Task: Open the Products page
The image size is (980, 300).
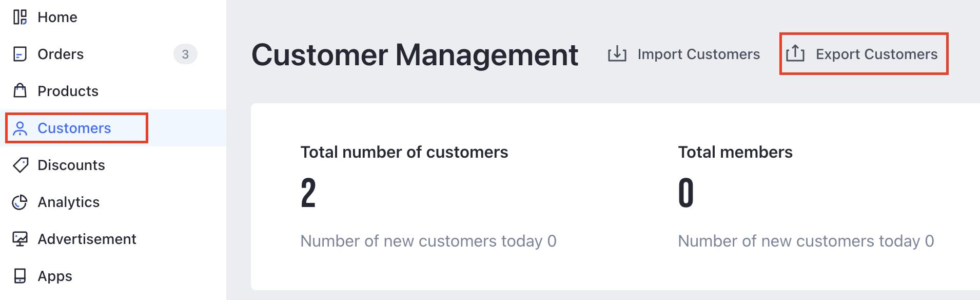Action: [x=68, y=91]
